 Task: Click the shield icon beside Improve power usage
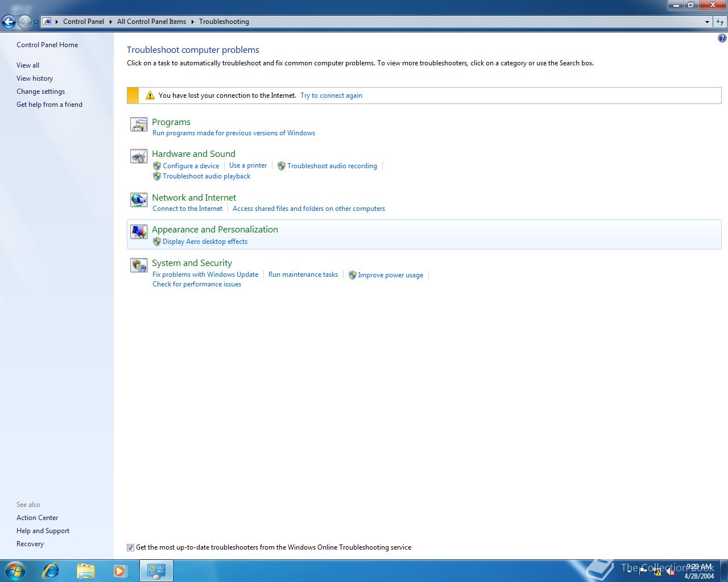(352, 275)
